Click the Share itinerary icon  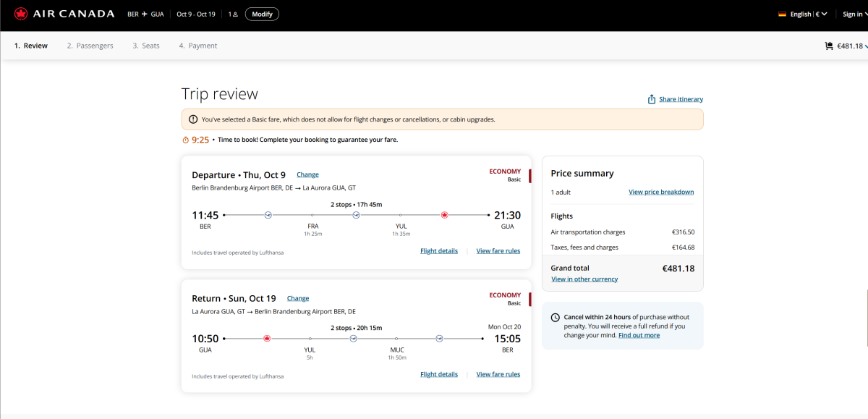click(652, 99)
